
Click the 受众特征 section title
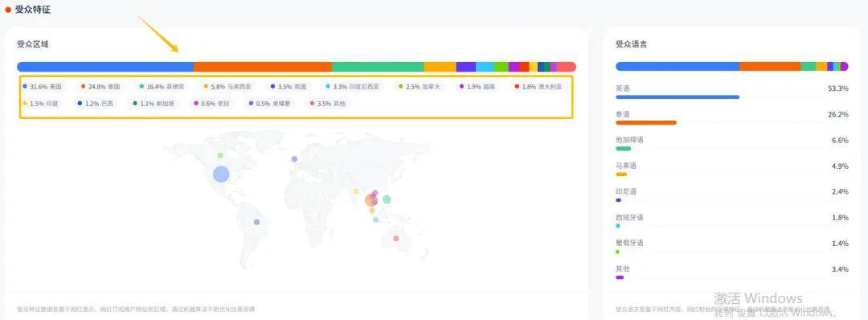tap(33, 10)
